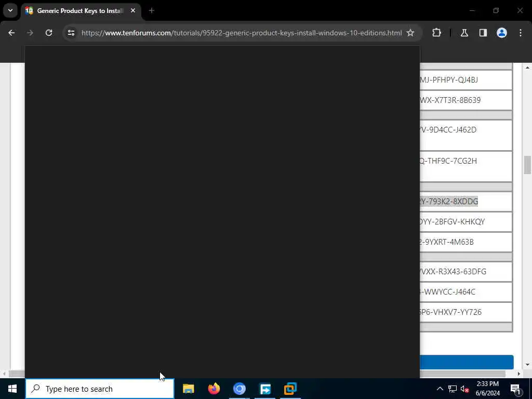Screen dimensions: 532x399
Task: Launch Firefox from the taskbar
Action: tap(214, 389)
